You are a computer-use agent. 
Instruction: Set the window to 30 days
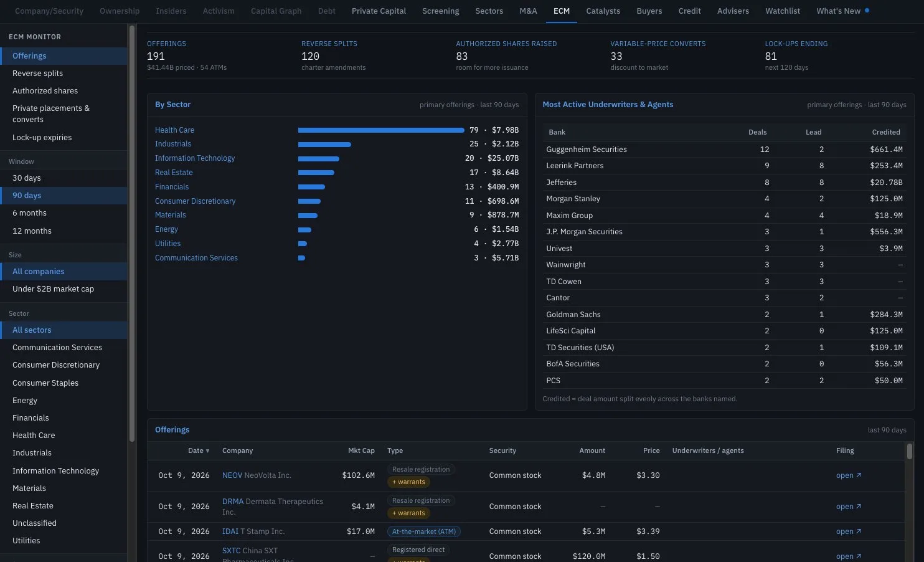(x=64, y=178)
